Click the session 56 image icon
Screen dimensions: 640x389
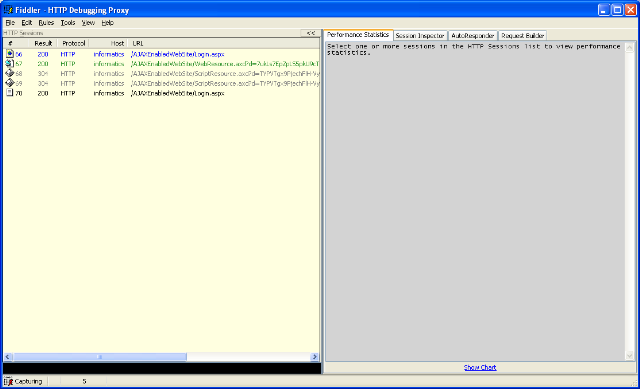[10, 54]
